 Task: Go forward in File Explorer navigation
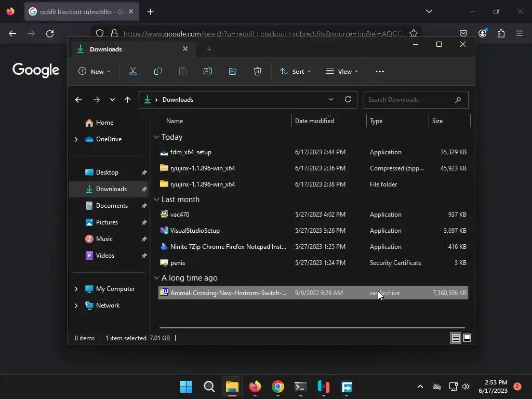pos(96,100)
